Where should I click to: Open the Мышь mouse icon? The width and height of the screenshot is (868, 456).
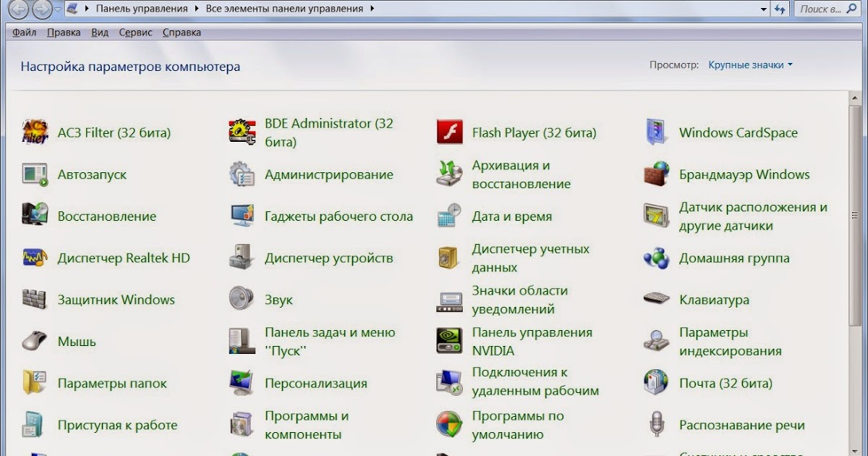[x=35, y=341]
